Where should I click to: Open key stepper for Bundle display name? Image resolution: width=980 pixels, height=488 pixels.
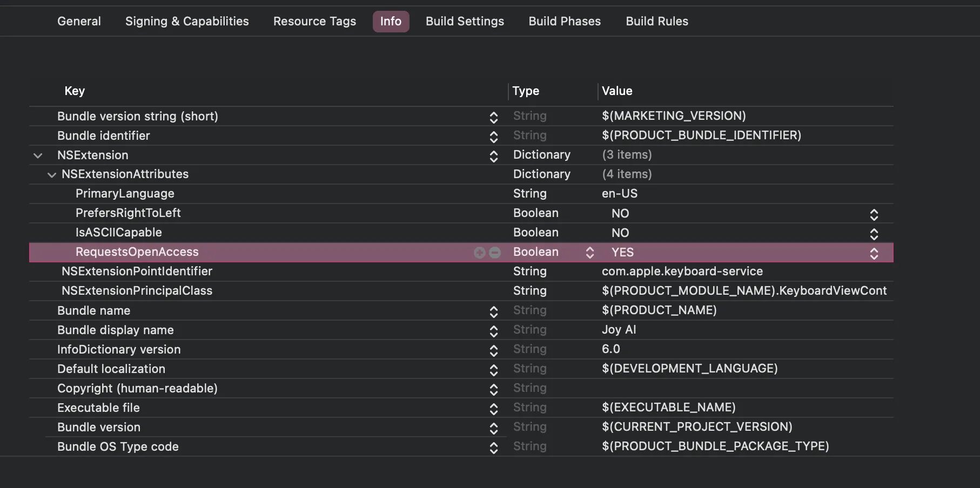(x=493, y=331)
